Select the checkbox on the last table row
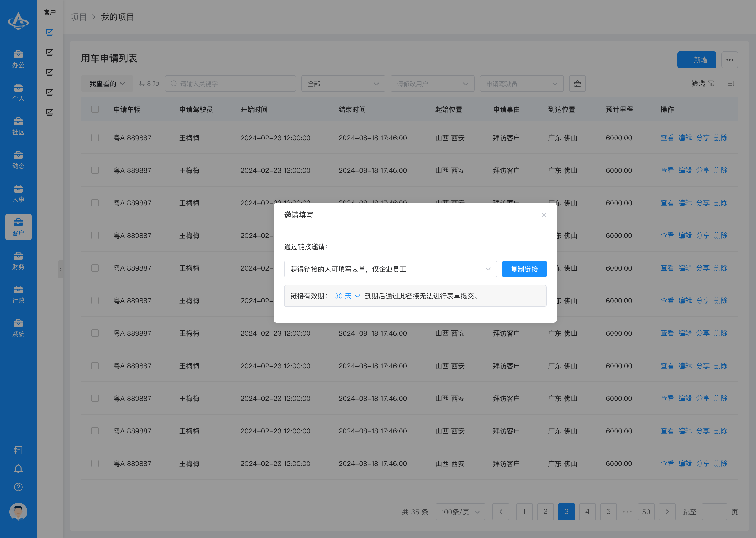 [x=95, y=463]
